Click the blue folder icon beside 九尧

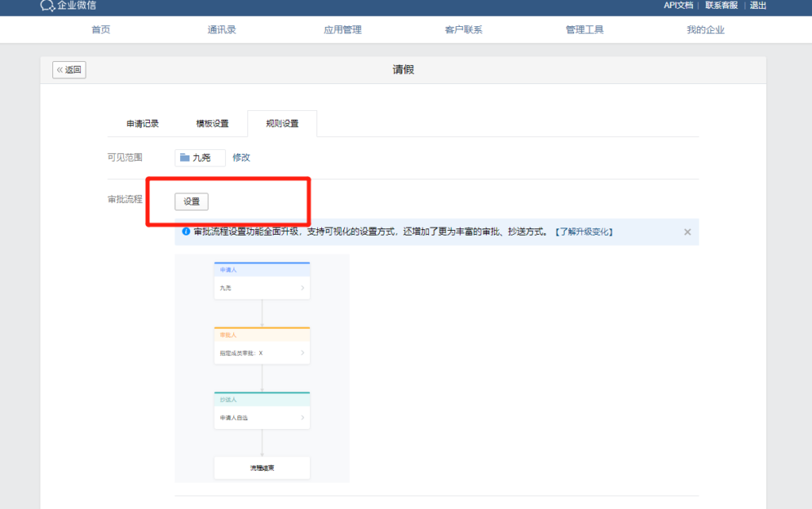coord(185,158)
